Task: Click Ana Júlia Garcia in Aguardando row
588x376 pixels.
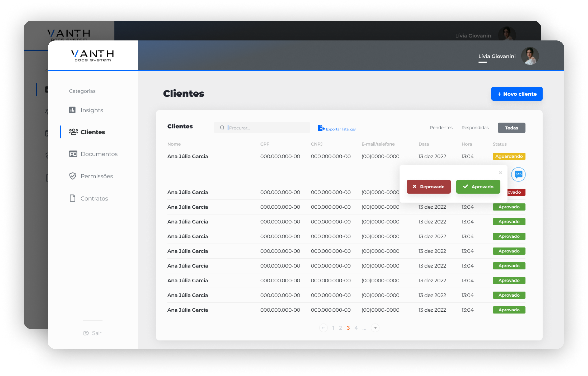Action: tap(187, 156)
